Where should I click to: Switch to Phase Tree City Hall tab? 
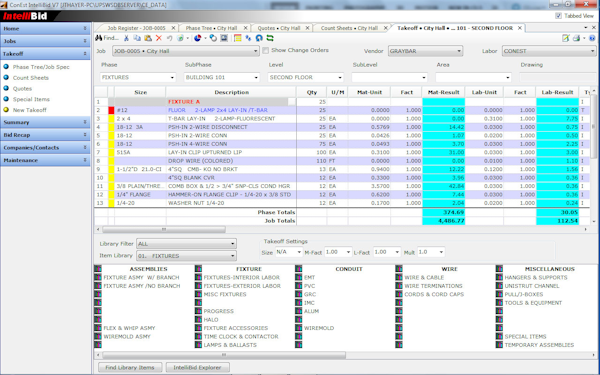click(x=211, y=28)
